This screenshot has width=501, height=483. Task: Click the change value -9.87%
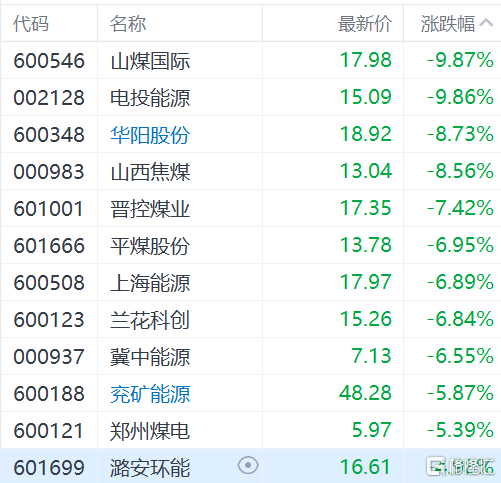[x=460, y=60]
